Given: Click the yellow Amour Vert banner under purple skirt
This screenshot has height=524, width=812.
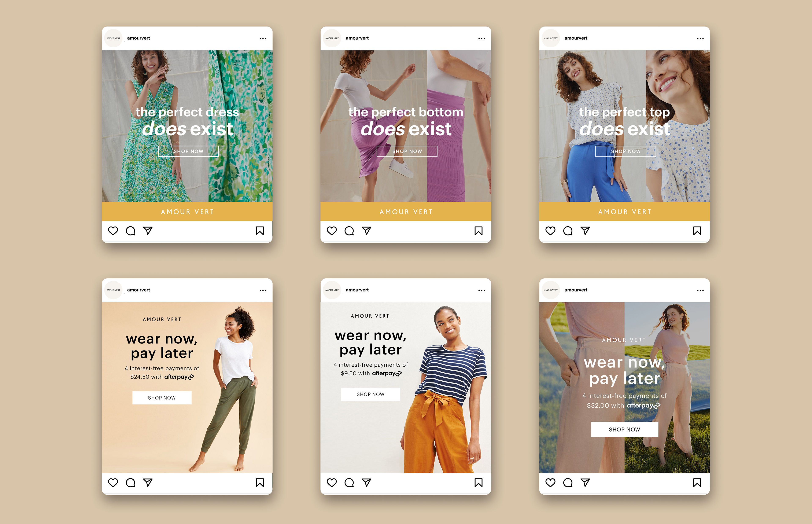Looking at the screenshot, I should (406, 212).
